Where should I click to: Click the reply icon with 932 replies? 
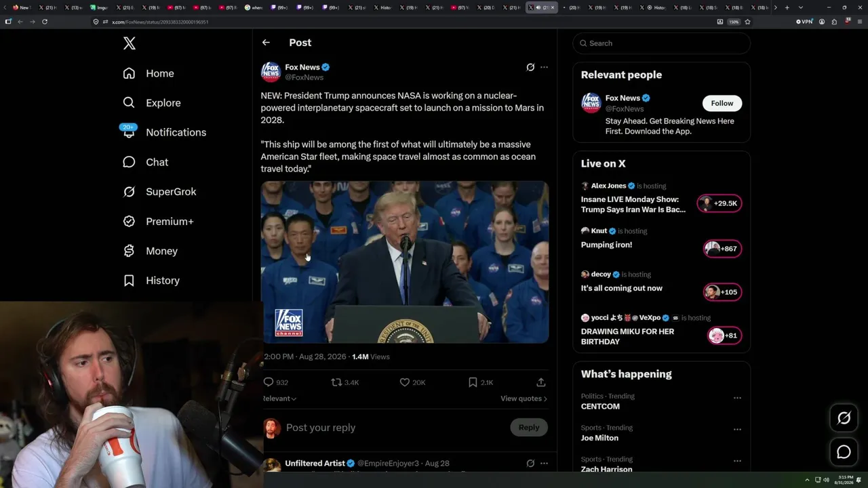269,382
